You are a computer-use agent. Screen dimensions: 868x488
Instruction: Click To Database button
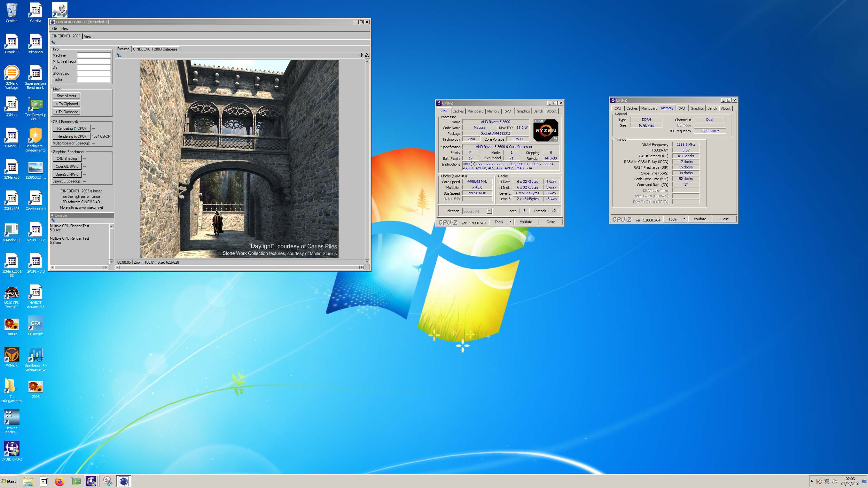pyautogui.click(x=66, y=112)
